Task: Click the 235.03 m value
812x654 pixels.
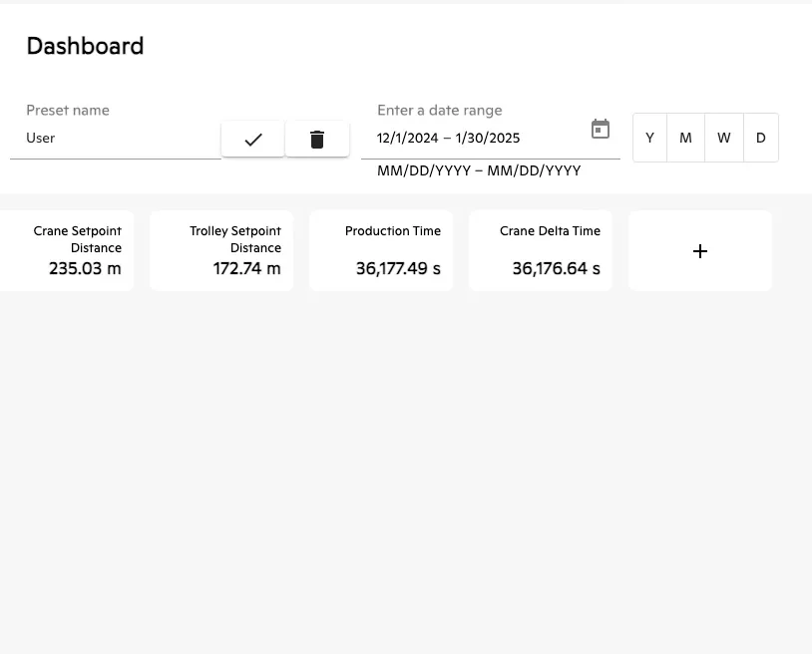Action: pyautogui.click(x=85, y=268)
